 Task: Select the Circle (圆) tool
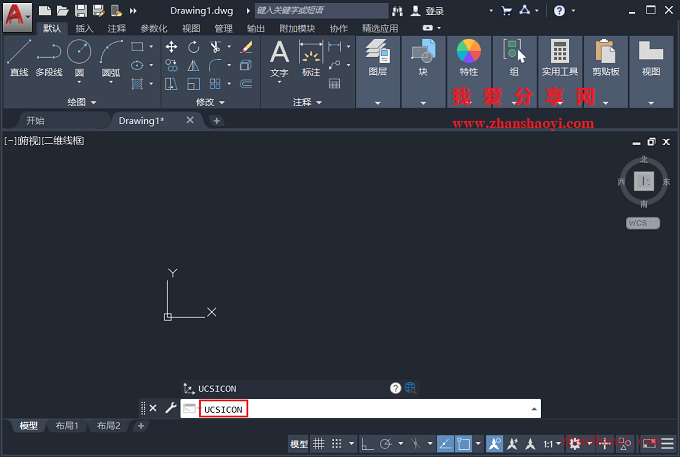coord(79,58)
